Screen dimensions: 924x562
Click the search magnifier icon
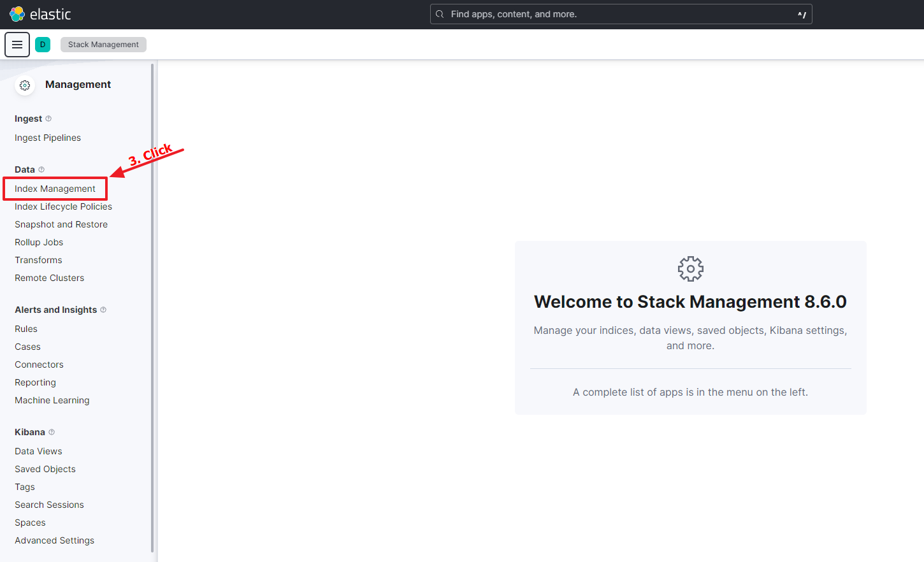(440, 14)
